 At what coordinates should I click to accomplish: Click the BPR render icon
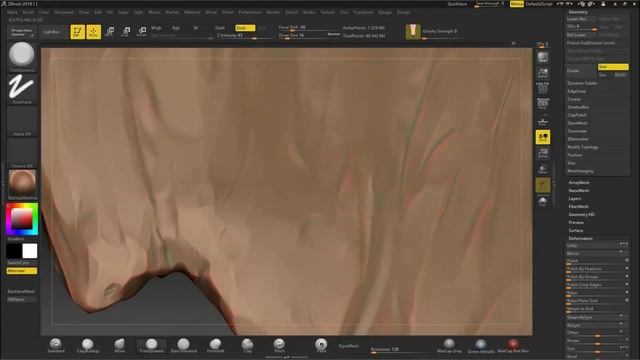pyautogui.click(x=542, y=57)
